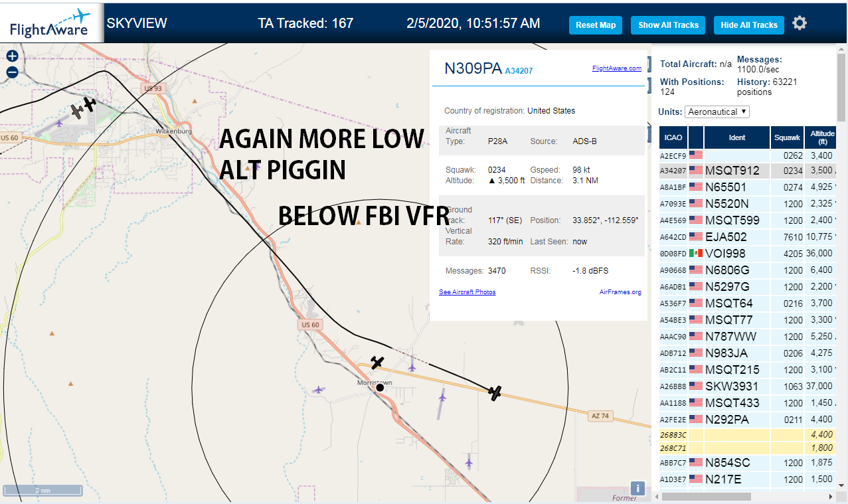The width and height of the screenshot is (848, 504).
Task: Open the map info icon
Action: [x=637, y=489]
